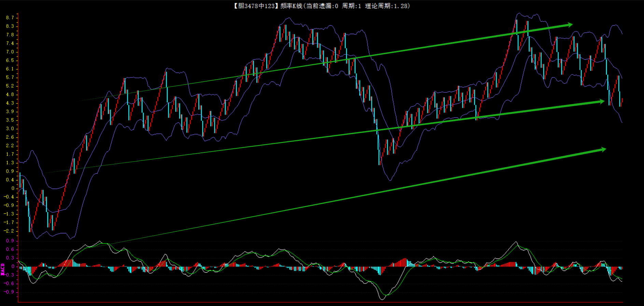Click the 8.7 price axis label
644x306 pixels.
[x=10, y=17]
